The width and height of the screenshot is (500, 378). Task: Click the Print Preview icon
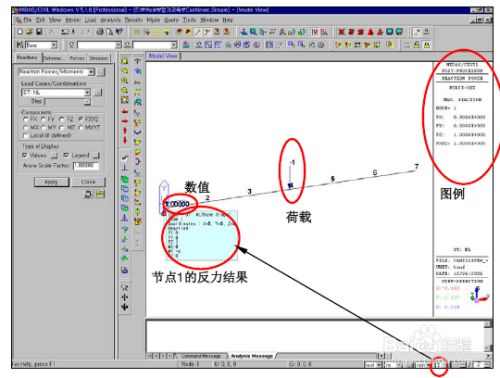[109, 32]
